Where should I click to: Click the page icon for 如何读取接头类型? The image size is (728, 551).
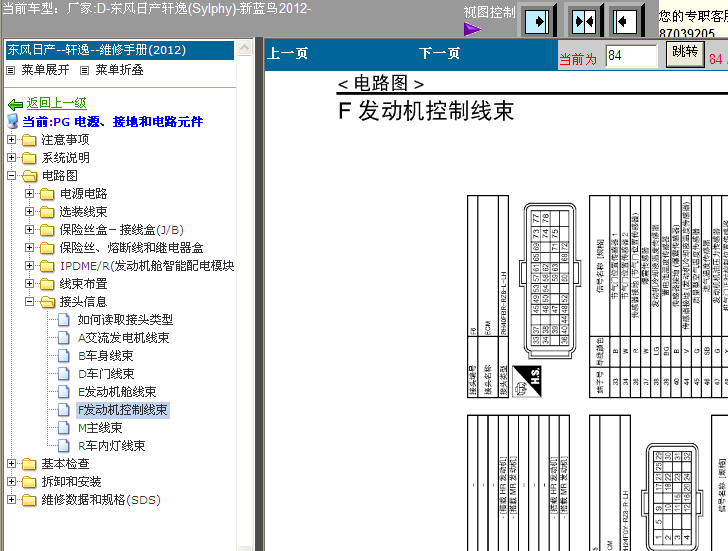64,319
